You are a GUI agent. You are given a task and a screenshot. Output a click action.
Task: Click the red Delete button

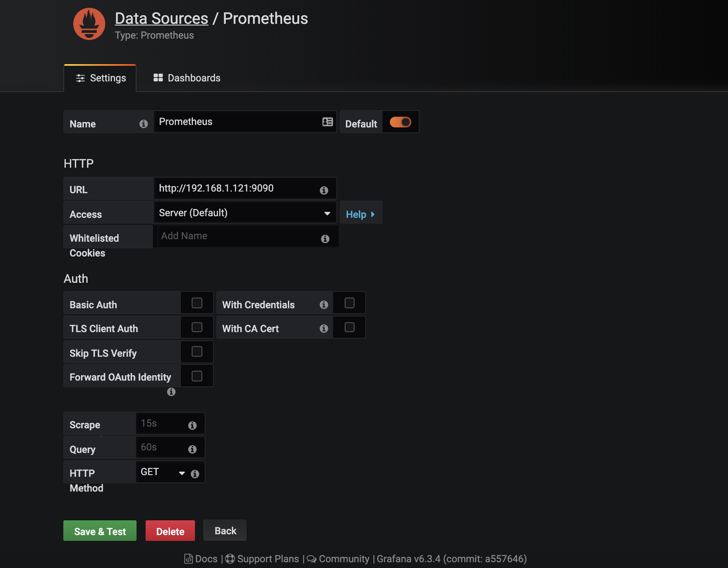pyautogui.click(x=170, y=531)
